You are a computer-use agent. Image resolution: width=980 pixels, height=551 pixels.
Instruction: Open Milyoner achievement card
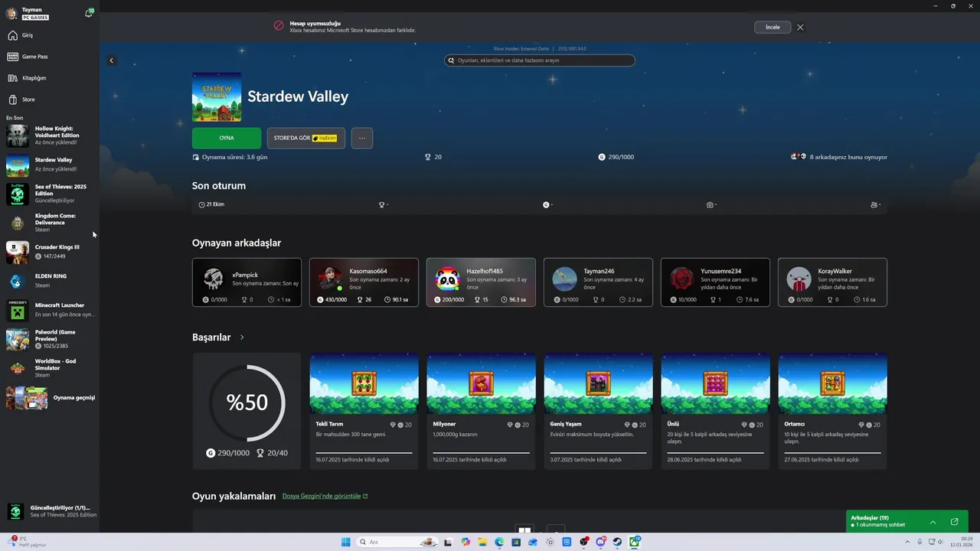tap(481, 411)
